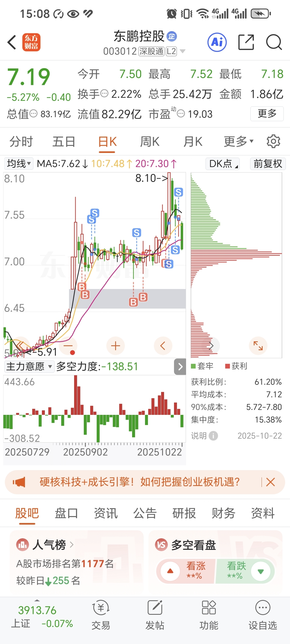This screenshot has width=290, height=644.
Task: Switch to 五日 chart tab
Action: point(64,141)
